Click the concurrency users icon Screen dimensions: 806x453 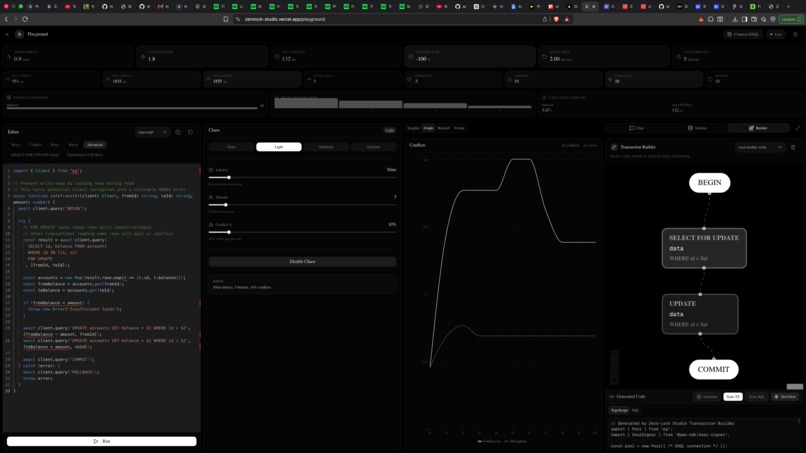point(679,57)
